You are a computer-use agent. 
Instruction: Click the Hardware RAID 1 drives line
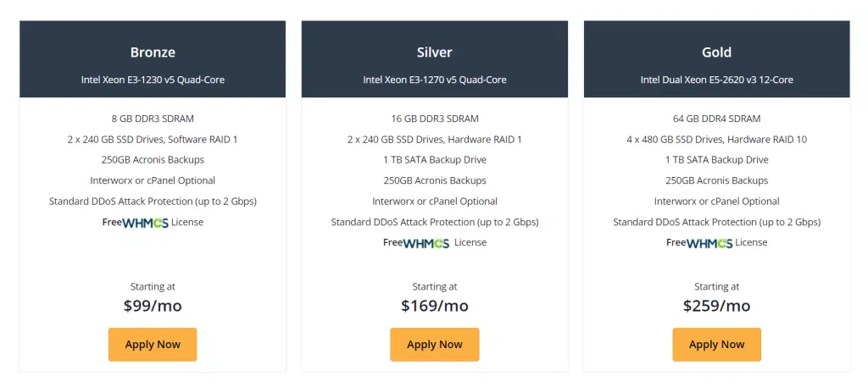click(435, 140)
